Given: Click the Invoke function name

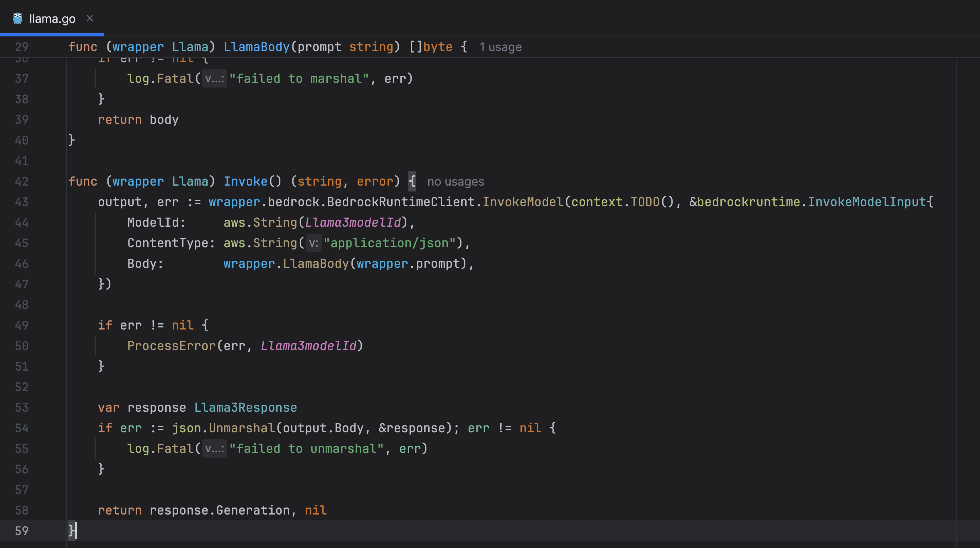Looking at the screenshot, I should [x=245, y=181].
